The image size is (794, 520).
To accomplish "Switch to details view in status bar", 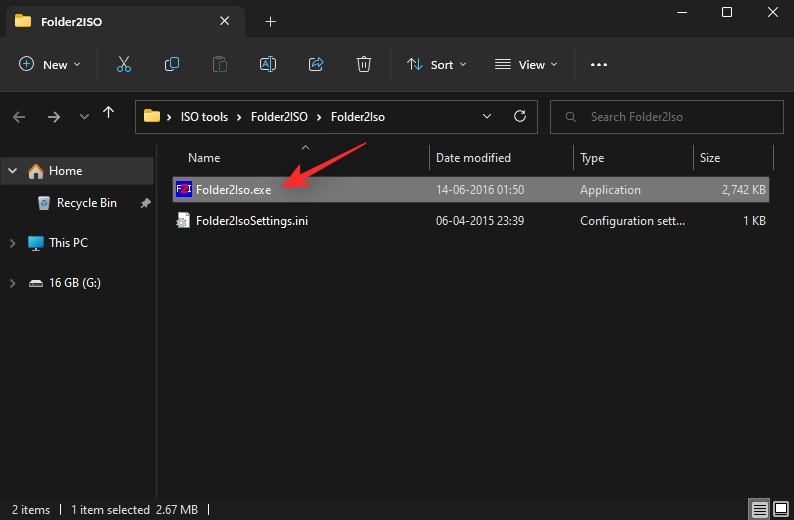I will 759,509.
